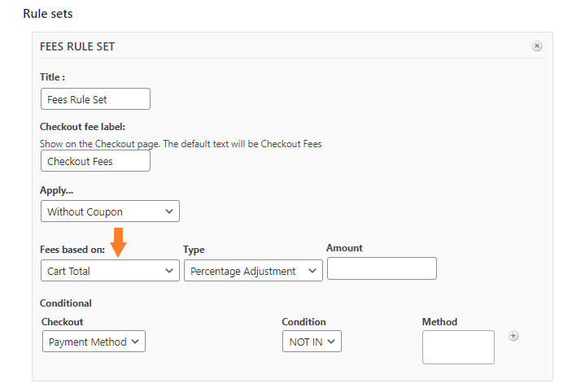Click the empty Amount field
Image resolution: width=572 pixels, height=392 pixels.
coord(382,268)
